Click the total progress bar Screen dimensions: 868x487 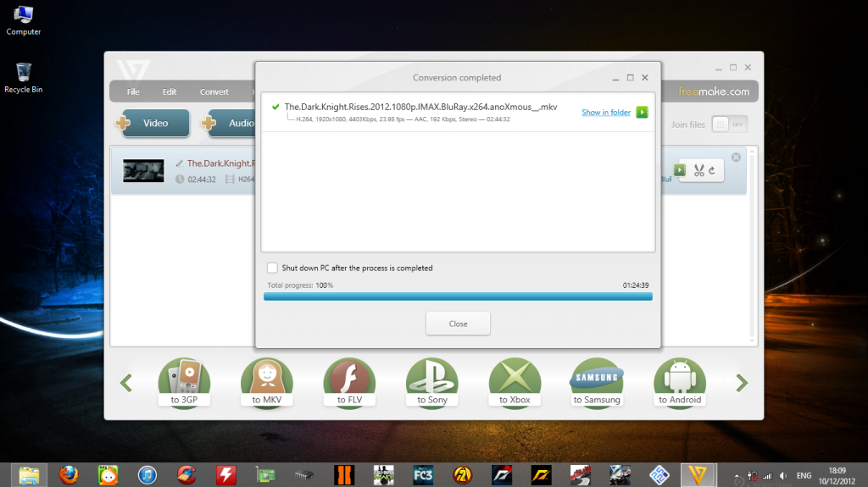click(458, 296)
